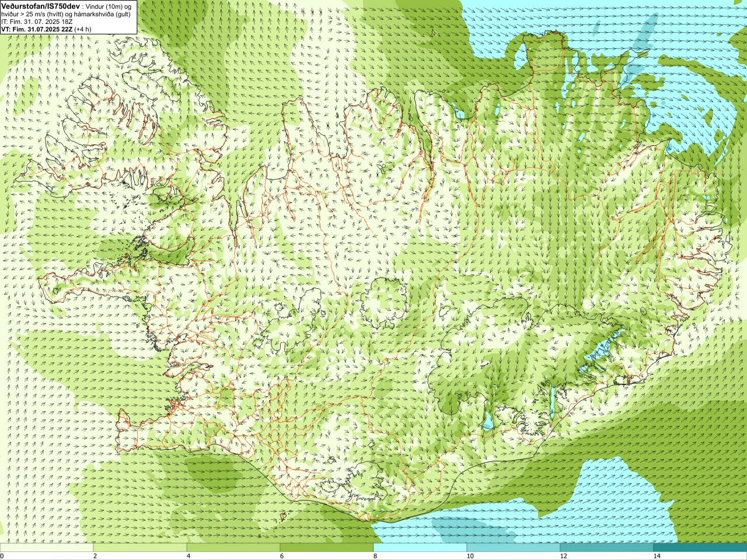Click the legend scale label "8"
747x560 pixels.
pyautogui.click(x=375, y=556)
